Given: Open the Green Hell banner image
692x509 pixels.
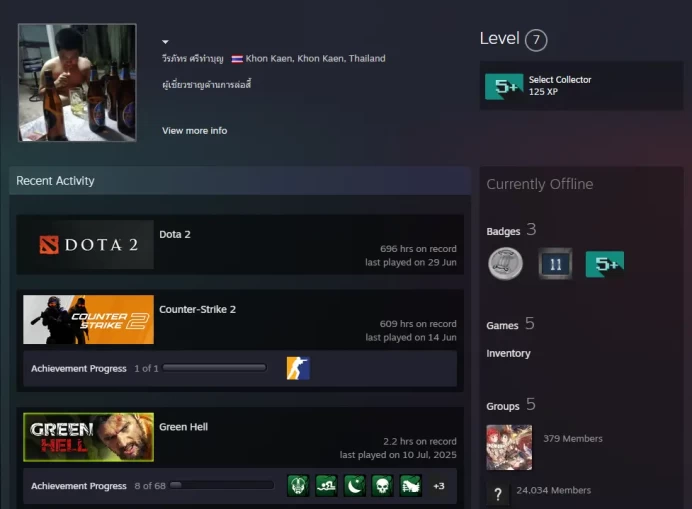Looking at the screenshot, I should tap(88, 437).
